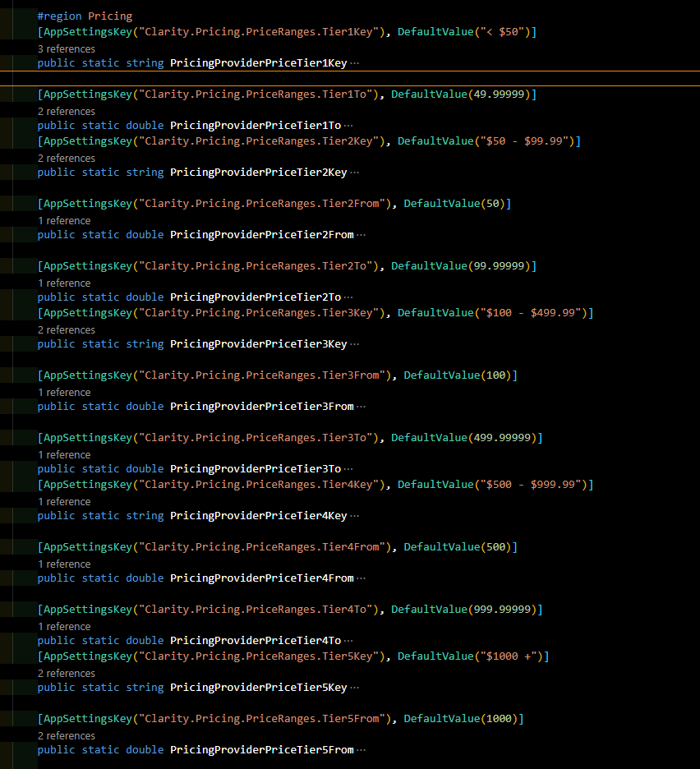Click the DefaultValue(100) number
Screen dimensions: 700x769
pos(496,375)
